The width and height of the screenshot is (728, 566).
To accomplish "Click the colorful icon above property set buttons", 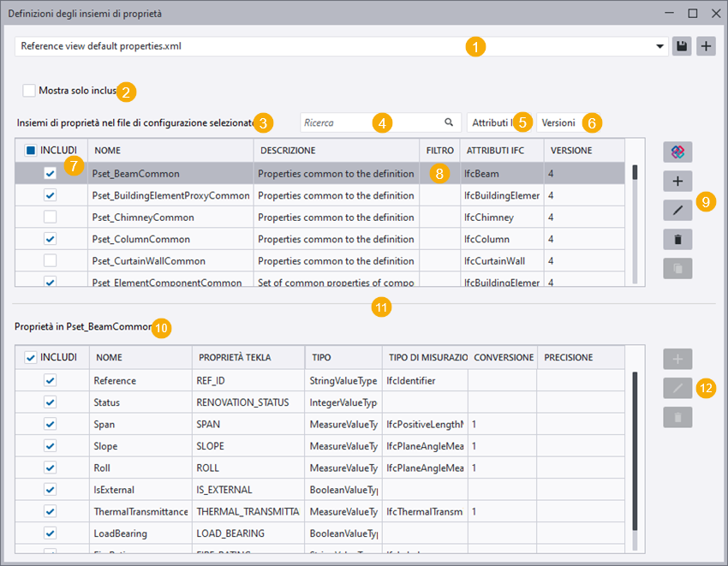I will tap(677, 152).
